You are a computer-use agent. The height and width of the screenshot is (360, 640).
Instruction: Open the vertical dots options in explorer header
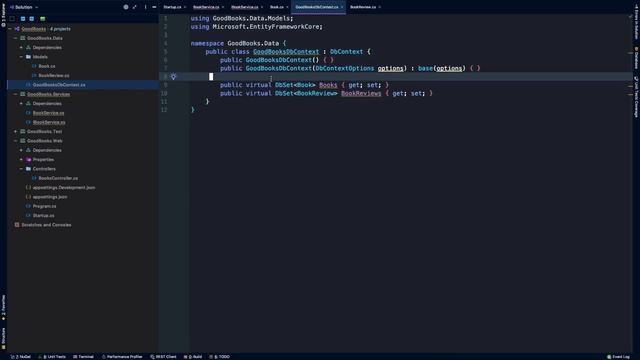(145, 7)
